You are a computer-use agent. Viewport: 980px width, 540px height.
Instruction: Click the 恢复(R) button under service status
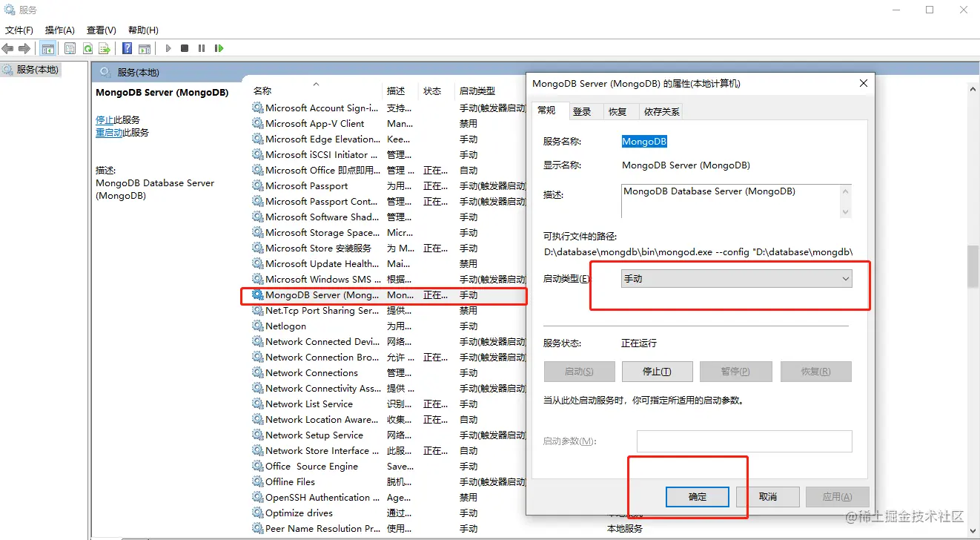(815, 372)
